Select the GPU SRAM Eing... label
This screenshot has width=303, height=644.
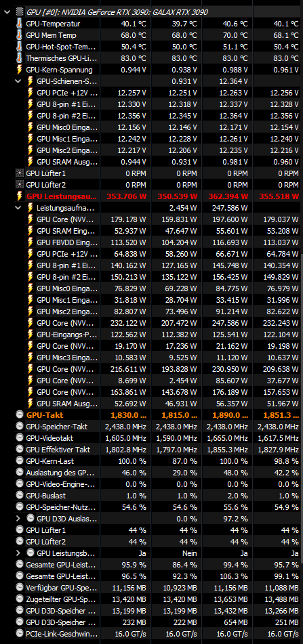(x=66, y=231)
